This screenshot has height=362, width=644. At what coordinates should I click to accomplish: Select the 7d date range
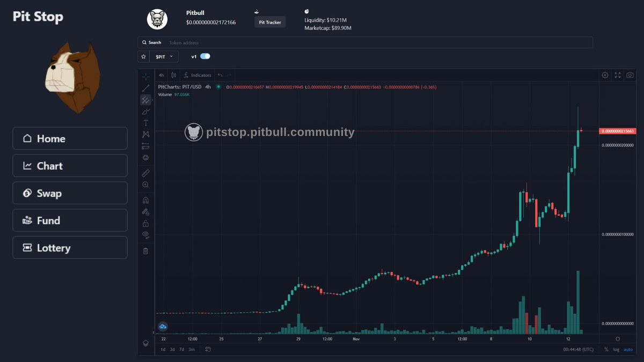click(x=181, y=350)
